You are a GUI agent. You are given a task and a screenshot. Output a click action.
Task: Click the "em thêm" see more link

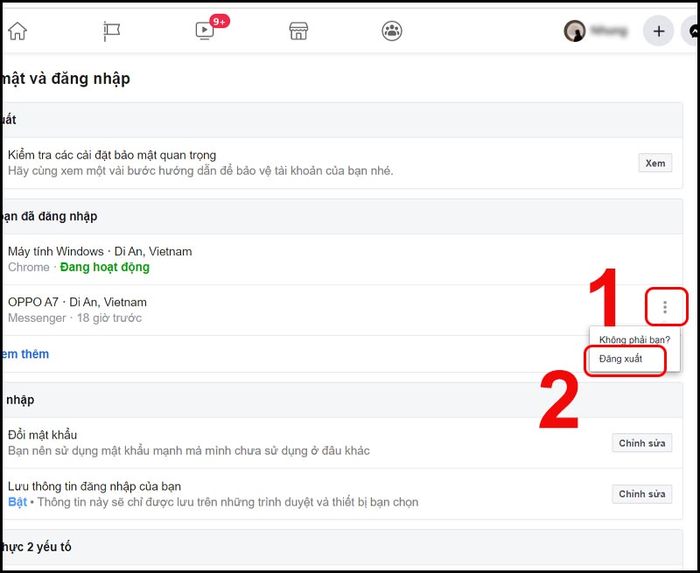[25, 354]
